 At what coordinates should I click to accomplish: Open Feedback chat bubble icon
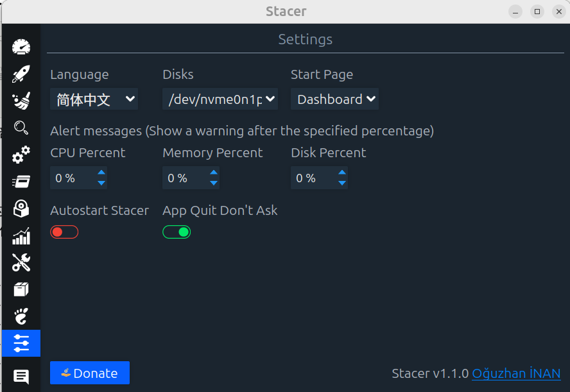pyautogui.click(x=21, y=377)
